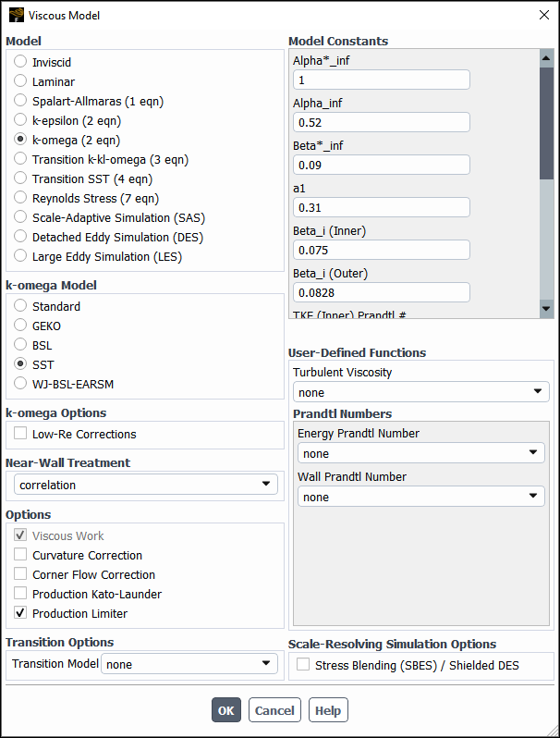
Task: Open Help for Viscous Model
Action: [x=328, y=710]
